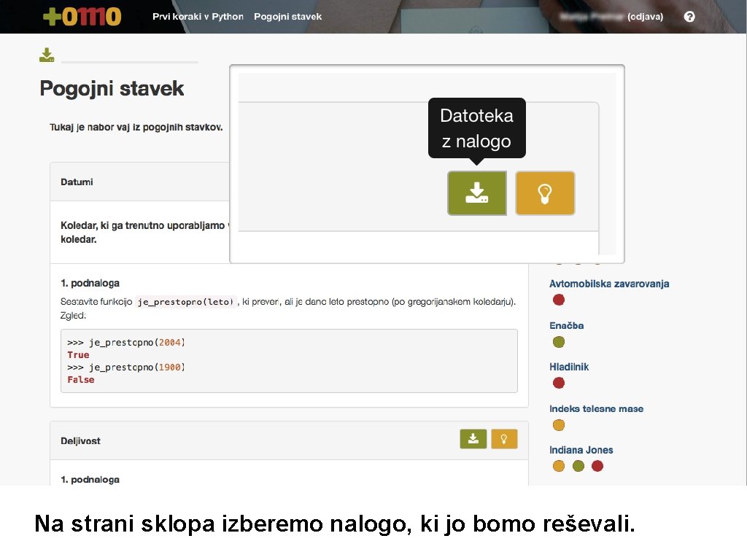The width and height of the screenshot is (747, 560).
Task: Click the '1. podnaloga' heading under Datumi
Action: [90, 283]
